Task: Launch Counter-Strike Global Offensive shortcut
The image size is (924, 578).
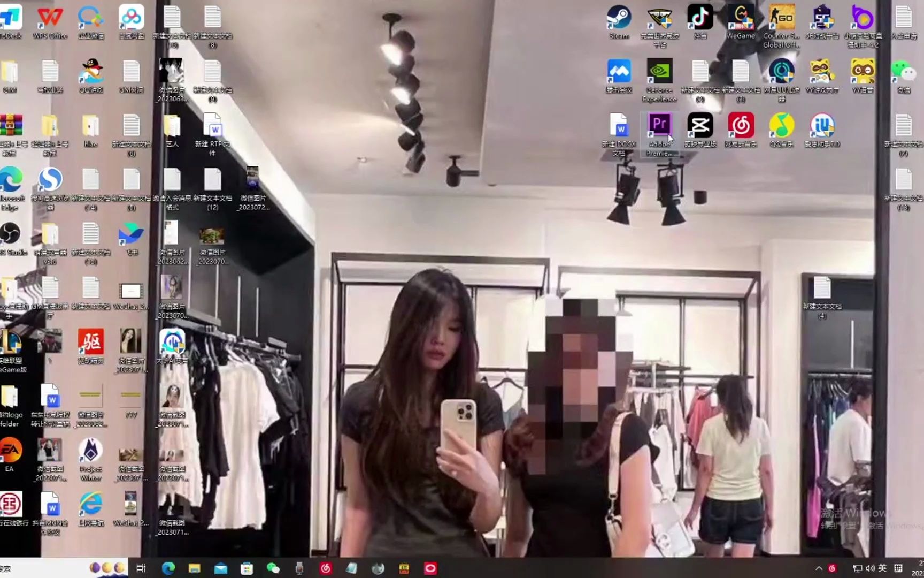Action: coord(781,26)
